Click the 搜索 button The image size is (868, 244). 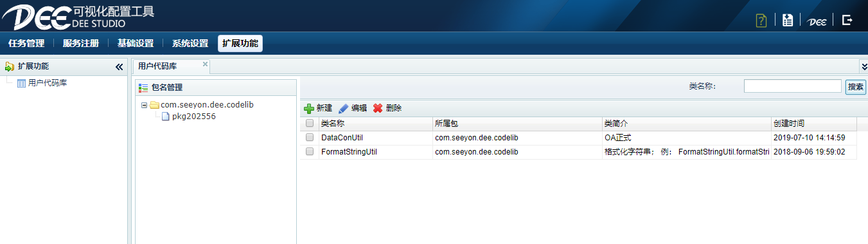pos(856,86)
